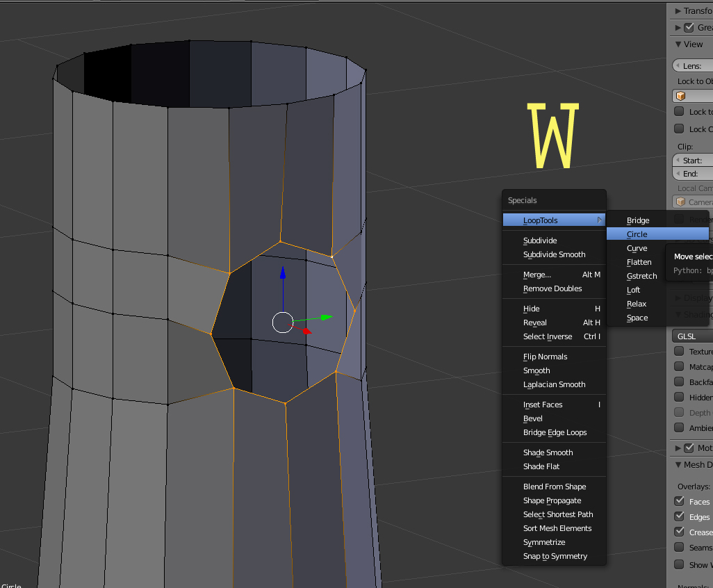This screenshot has width=713, height=588.
Task: Open the GLSL shading dropdown
Action: coord(692,336)
